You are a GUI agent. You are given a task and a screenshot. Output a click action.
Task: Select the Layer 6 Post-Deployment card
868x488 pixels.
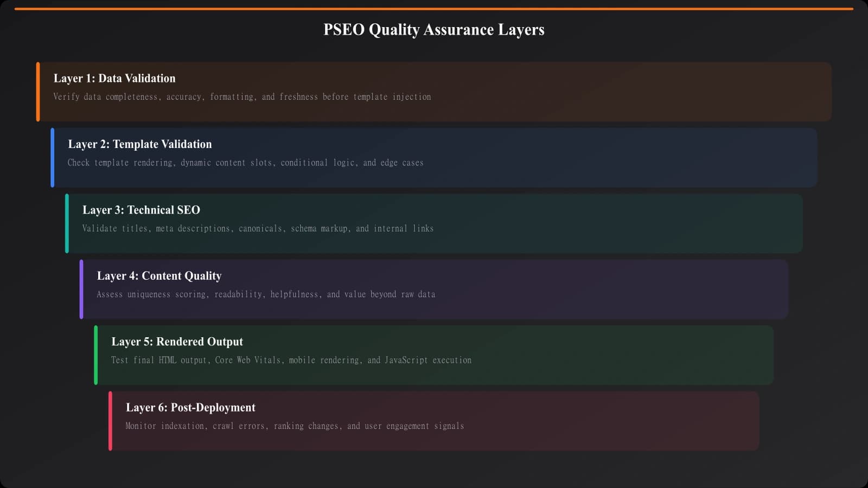434,421
